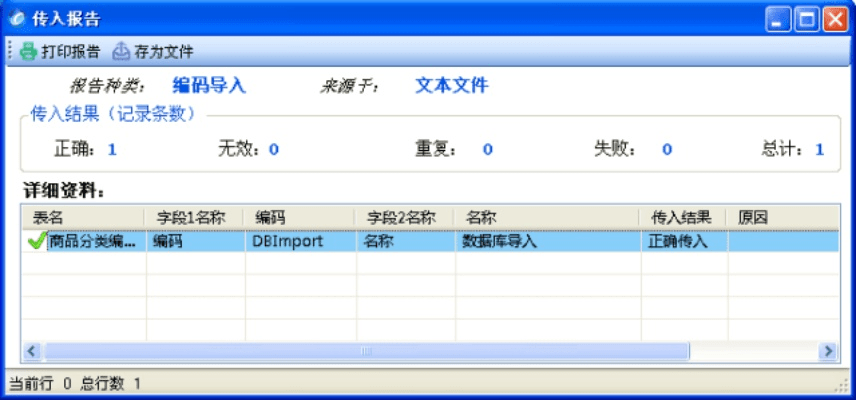Click the 详细资料 heading

pos(64,191)
